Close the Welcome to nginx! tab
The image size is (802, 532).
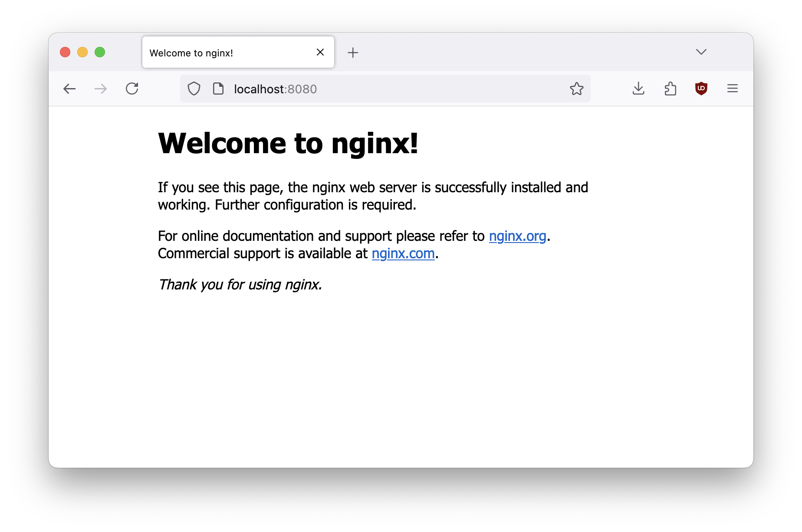[x=320, y=52]
